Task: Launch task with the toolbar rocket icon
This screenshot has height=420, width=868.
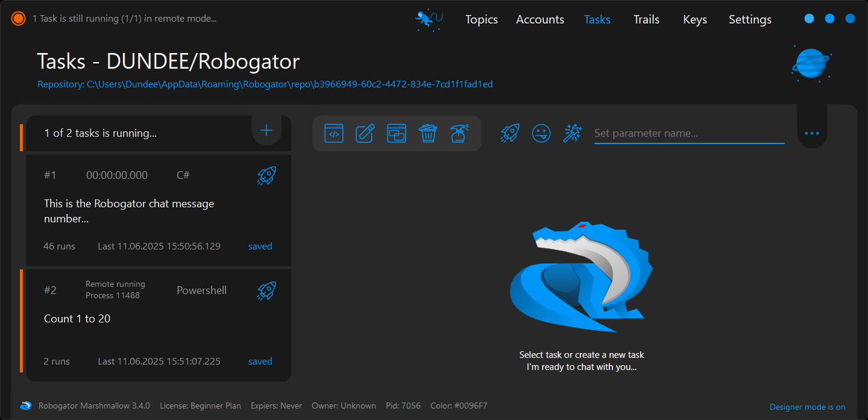Action: point(510,133)
